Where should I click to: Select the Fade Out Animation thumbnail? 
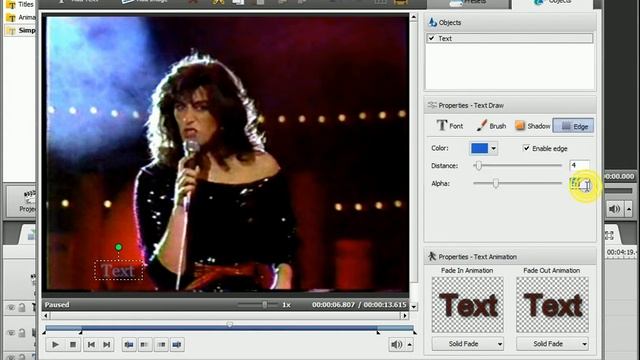(552, 304)
